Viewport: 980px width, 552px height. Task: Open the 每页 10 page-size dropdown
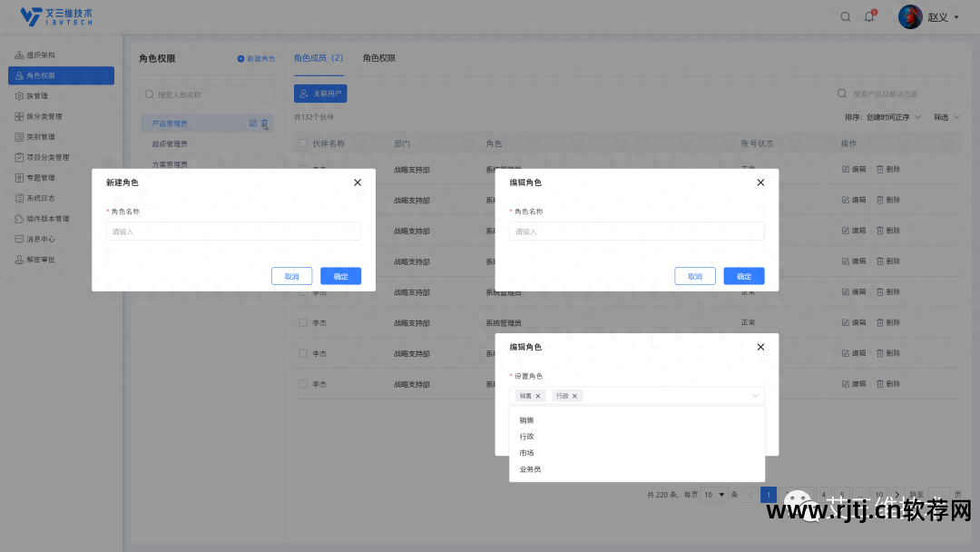pos(714,495)
